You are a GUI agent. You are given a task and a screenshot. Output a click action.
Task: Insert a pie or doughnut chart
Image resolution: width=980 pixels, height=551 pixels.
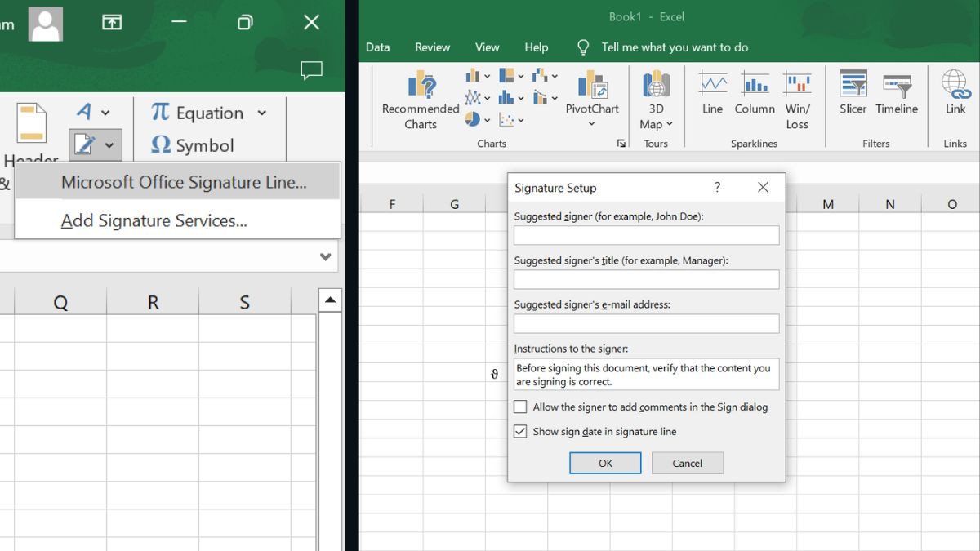[478, 119]
